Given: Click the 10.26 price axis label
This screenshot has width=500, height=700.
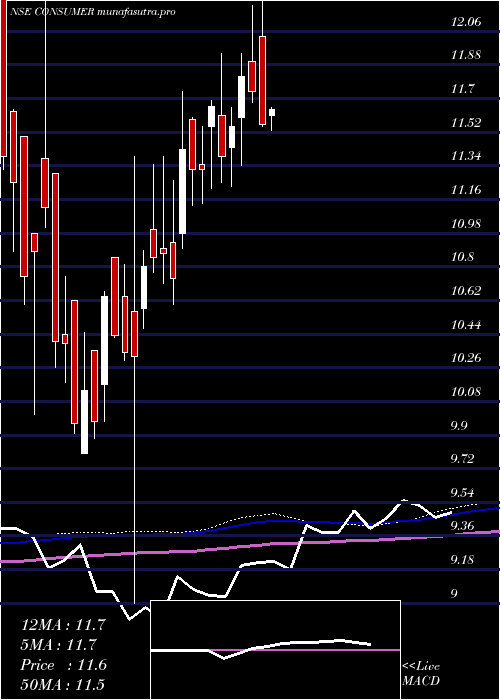Looking at the screenshot, I should click(x=466, y=358).
